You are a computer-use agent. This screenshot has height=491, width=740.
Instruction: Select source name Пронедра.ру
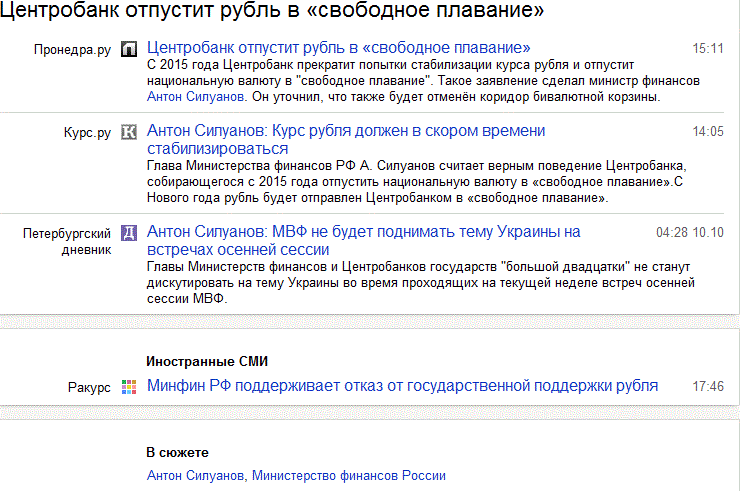coord(72,50)
